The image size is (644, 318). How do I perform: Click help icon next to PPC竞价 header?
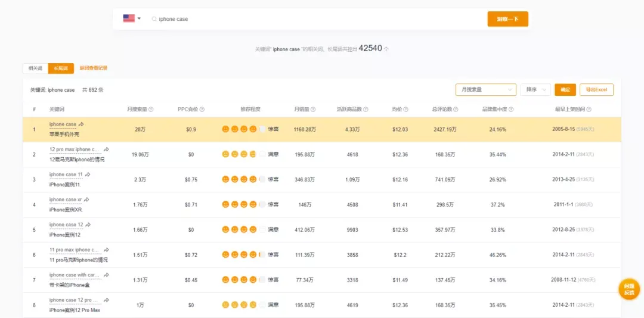pyautogui.click(x=202, y=110)
